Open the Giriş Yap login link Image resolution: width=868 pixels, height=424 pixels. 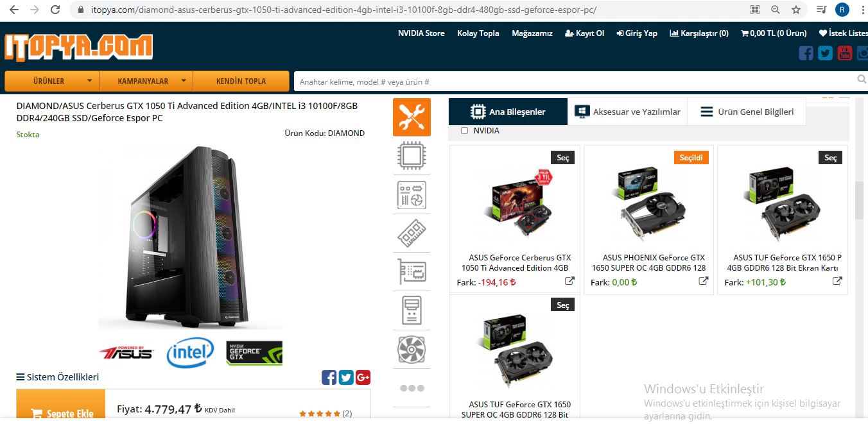pyautogui.click(x=637, y=33)
